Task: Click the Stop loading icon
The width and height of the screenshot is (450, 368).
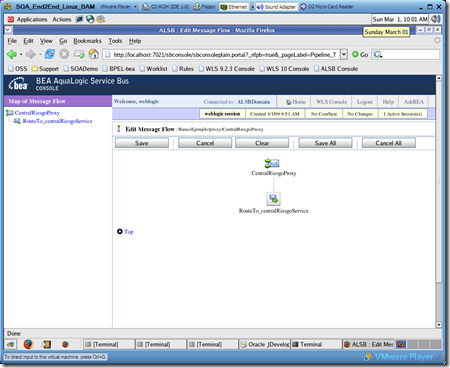Action: [x=64, y=54]
